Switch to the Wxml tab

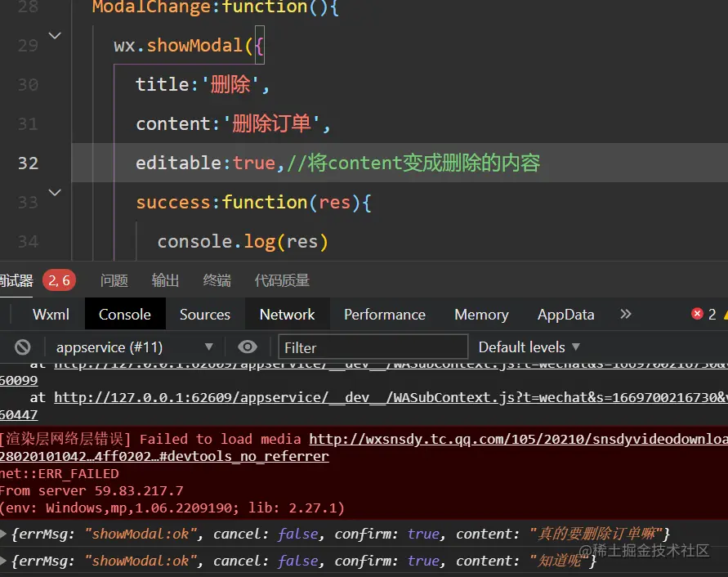(51, 315)
